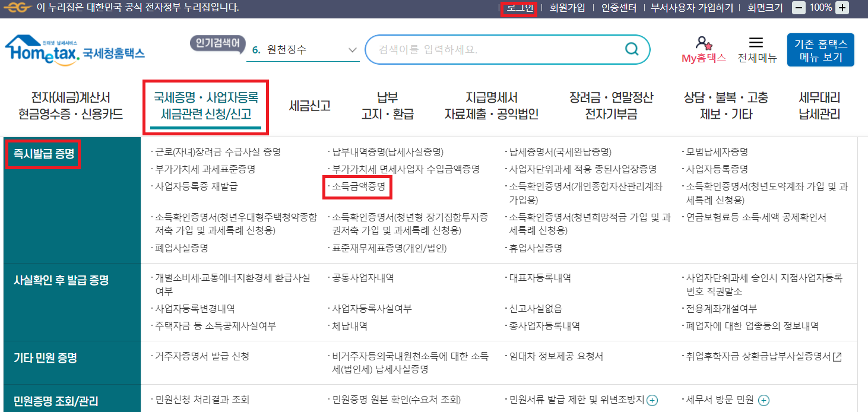The image size is (868, 412).
Task: Open the 소득금액증명 link
Action: pos(357,188)
